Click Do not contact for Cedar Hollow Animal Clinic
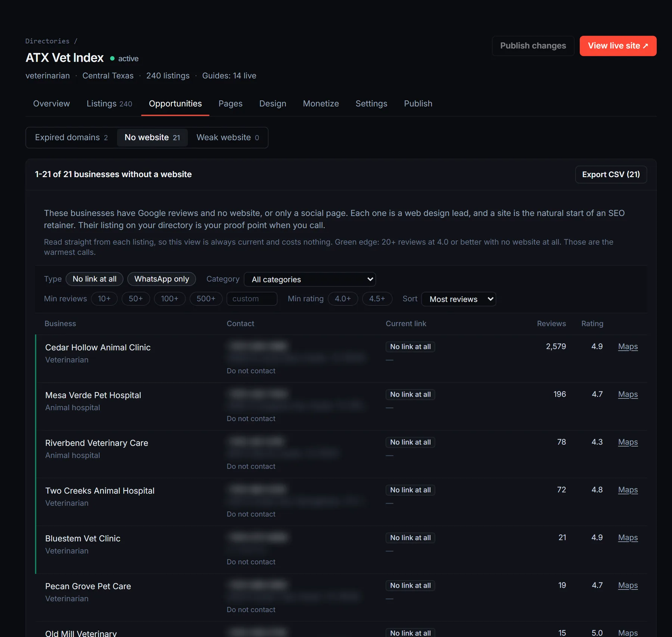The width and height of the screenshot is (672, 637). (x=251, y=371)
